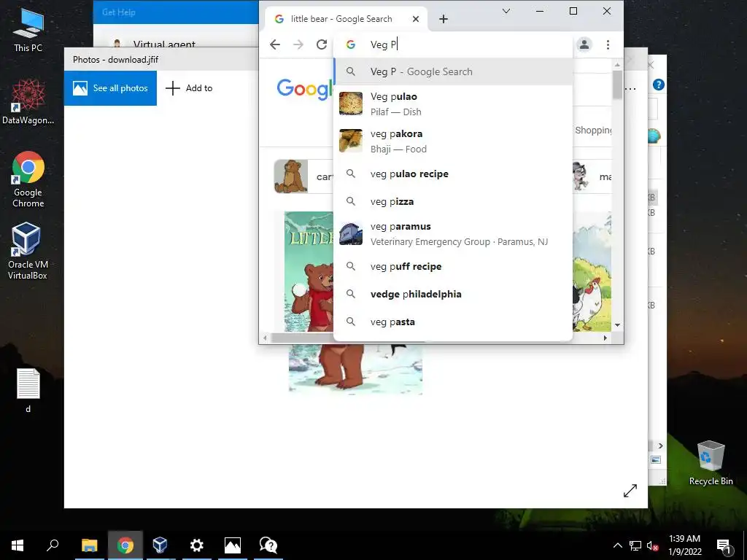Viewport: 747px width, 560px height.
Task: Pick the 'veg pulao recipe' suggestion
Action: (453, 174)
